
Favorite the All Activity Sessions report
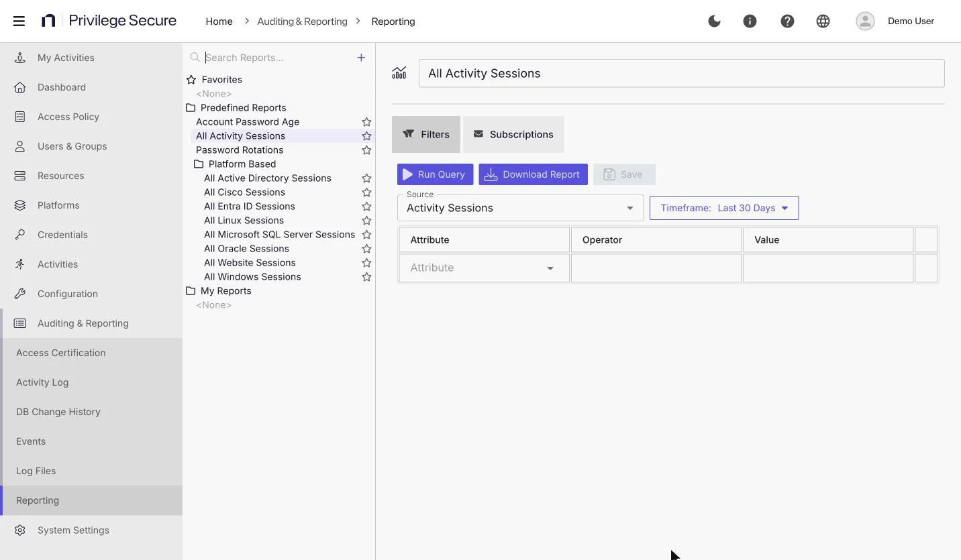pyautogui.click(x=366, y=136)
